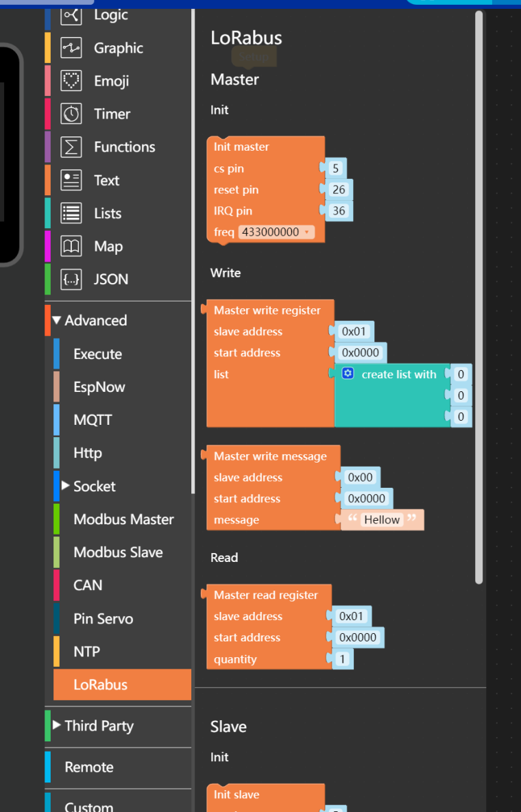Click the JSON braces icon

pos(71,280)
